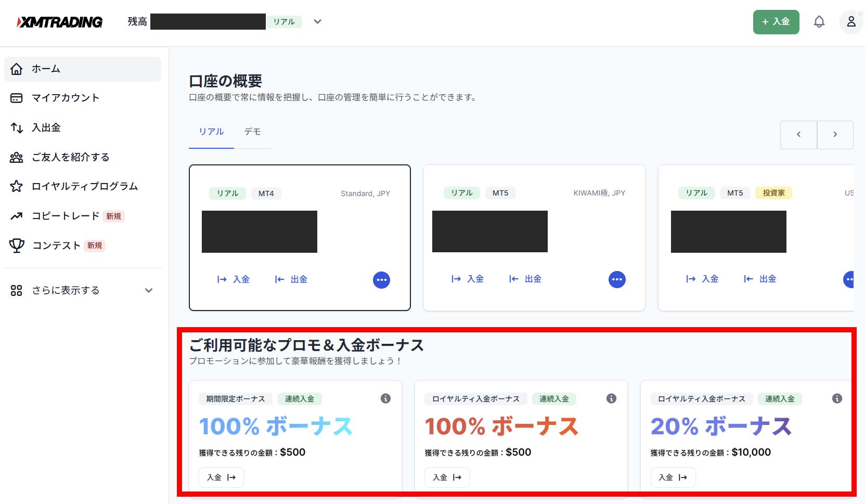This screenshot has width=865, height=504.
Task: Click 出金 on the MT5 KIWAMI極 account card
Action: click(525, 279)
